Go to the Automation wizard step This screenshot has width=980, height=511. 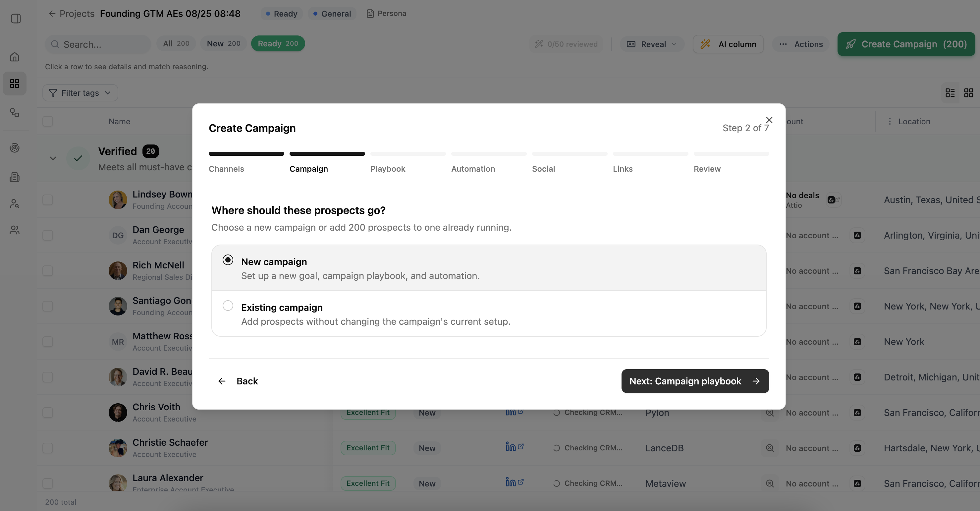(473, 169)
